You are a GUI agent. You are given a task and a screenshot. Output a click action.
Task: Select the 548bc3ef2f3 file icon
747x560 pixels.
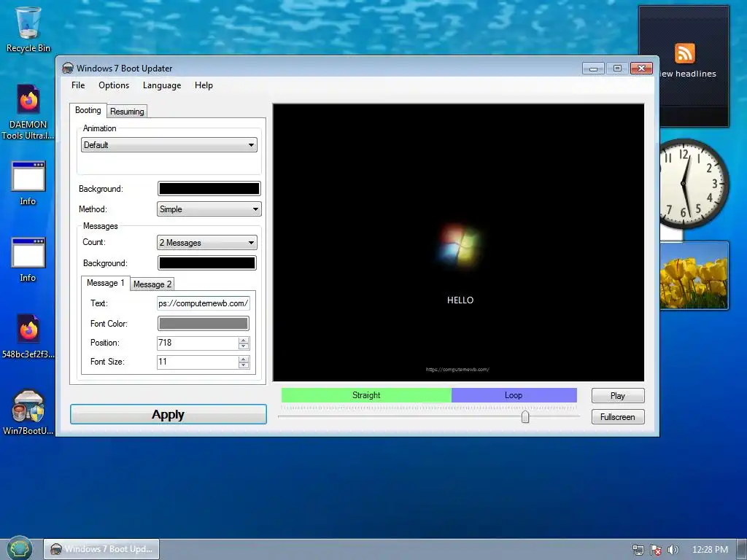click(x=28, y=335)
